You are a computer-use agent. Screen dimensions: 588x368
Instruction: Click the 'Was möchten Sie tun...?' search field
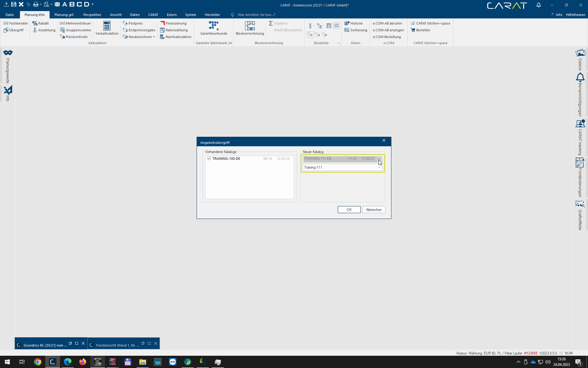tap(256, 15)
